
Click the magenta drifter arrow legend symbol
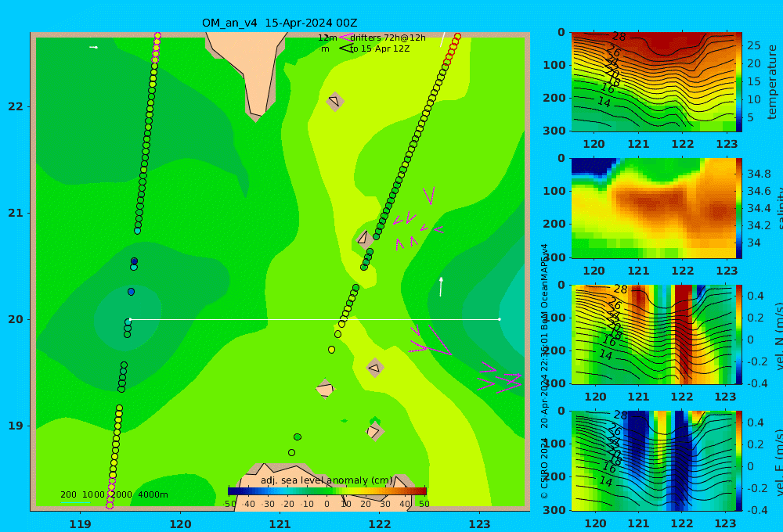pyautogui.click(x=345, y=38)
